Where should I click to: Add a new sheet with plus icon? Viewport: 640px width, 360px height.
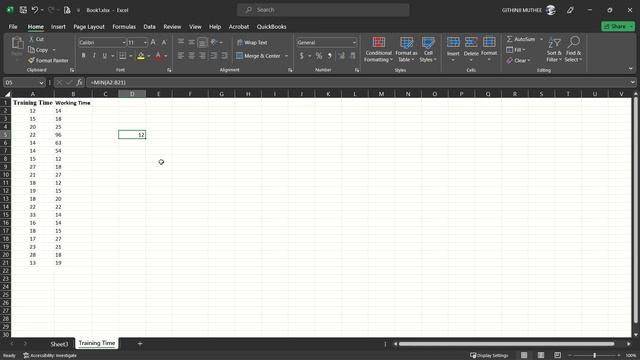click(x=140, y=344)
